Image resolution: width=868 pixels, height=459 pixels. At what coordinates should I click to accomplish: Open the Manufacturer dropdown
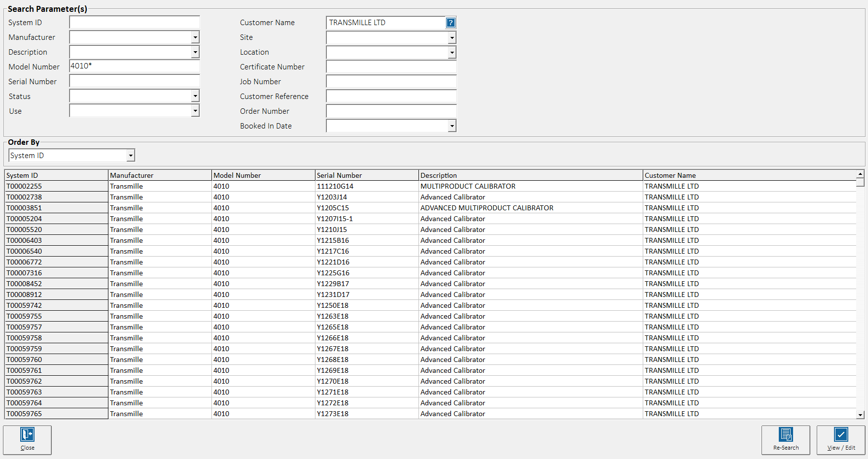(x=195, y=37)
